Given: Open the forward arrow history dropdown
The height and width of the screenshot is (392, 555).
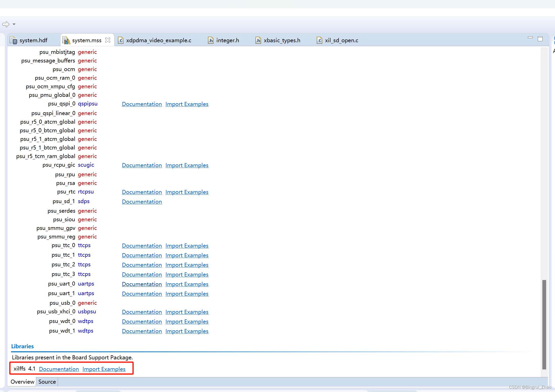Looking at the screenshot, I should point(14,24).
